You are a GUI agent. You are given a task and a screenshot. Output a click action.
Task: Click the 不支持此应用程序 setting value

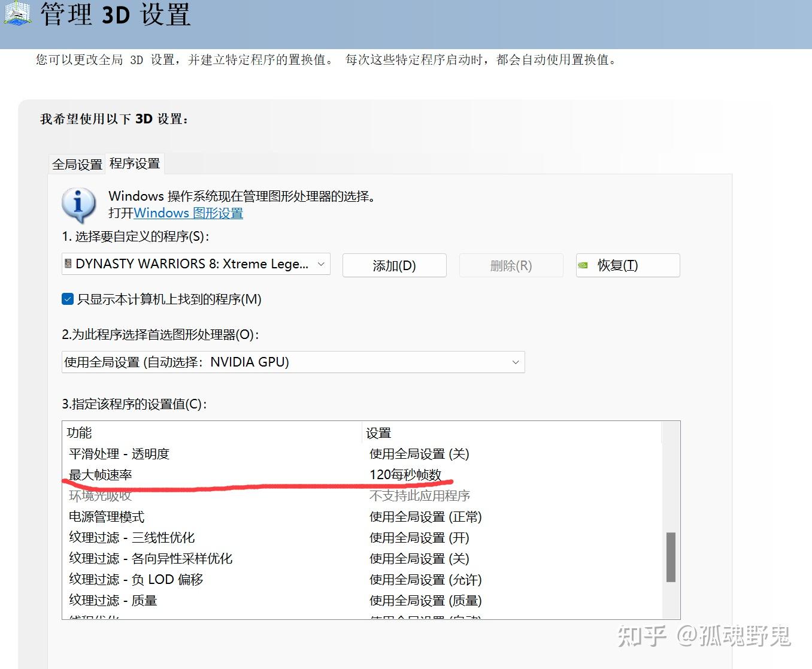point(420,496)
